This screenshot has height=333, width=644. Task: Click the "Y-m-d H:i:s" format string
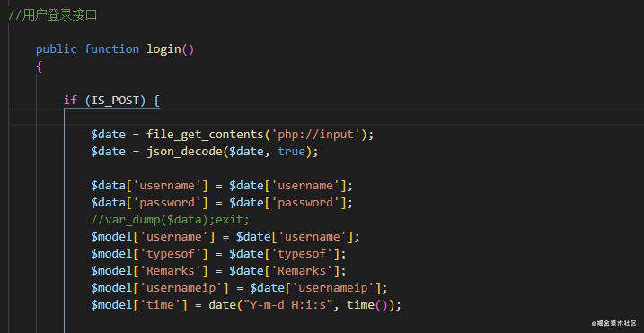288,305
